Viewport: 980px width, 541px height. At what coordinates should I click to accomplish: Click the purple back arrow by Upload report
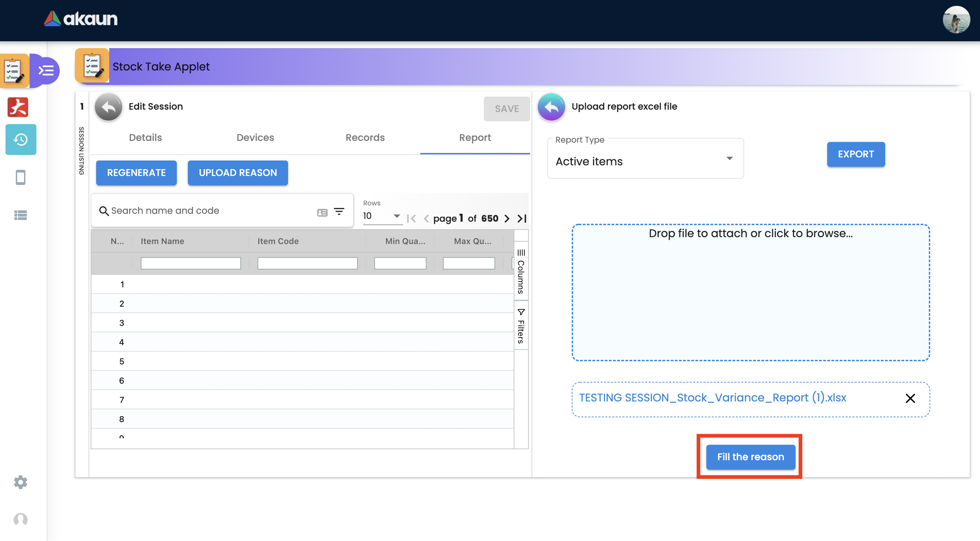click(551, 107)
